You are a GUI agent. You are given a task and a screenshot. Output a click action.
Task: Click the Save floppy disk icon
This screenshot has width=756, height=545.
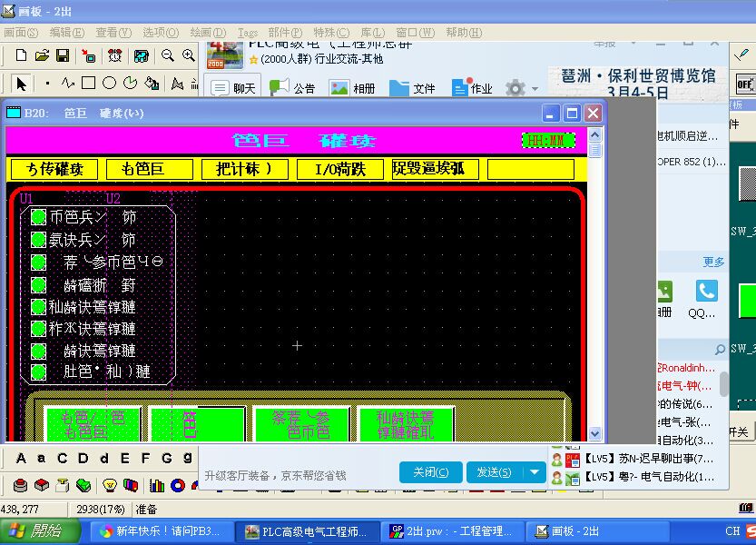(63, 55)
